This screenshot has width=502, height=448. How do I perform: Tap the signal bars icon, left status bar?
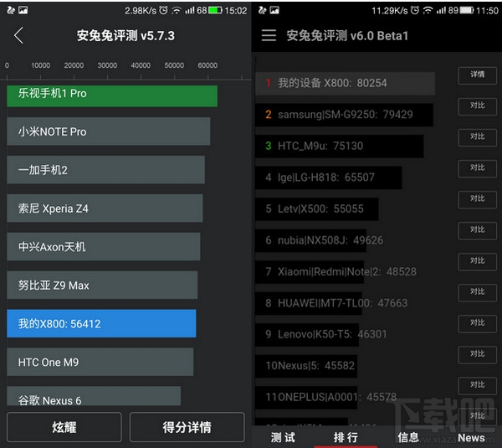pos(190,10)
